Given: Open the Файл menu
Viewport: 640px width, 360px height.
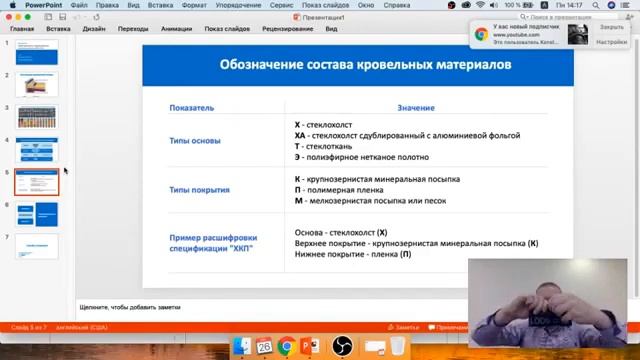Looking at the screenshot, I should (79, 5).
